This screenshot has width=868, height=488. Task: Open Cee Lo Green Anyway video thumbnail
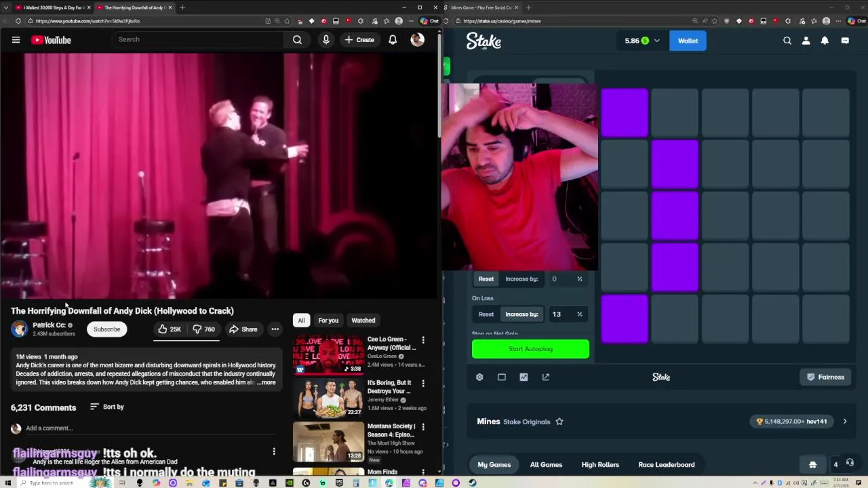(x=328, y=354)
